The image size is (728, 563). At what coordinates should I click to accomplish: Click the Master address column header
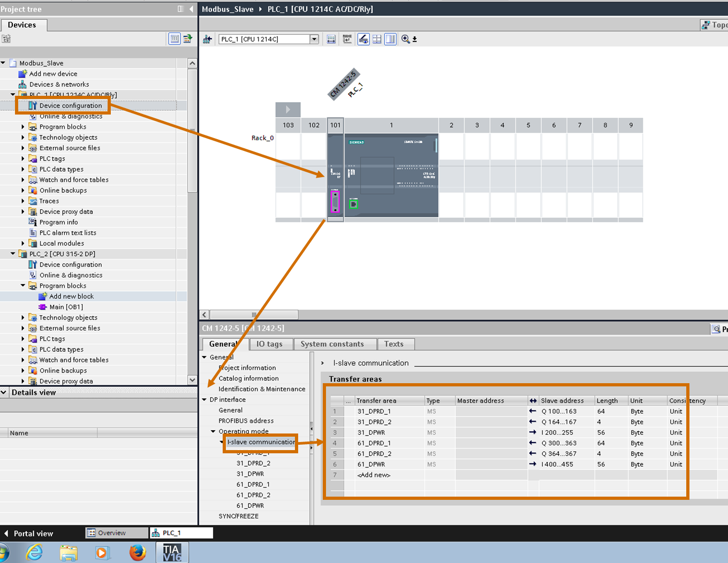(x=491, y=400)
